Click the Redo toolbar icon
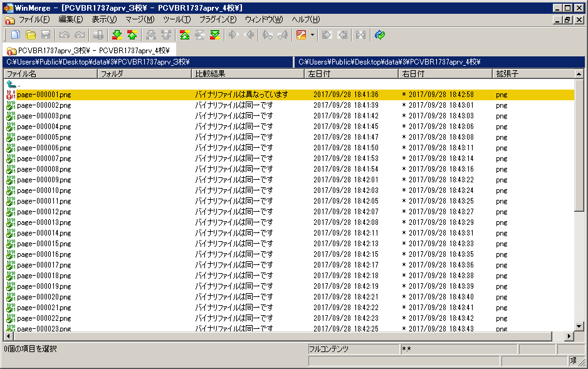Viewport: 588px width, 369px height. tap(80, 35)
